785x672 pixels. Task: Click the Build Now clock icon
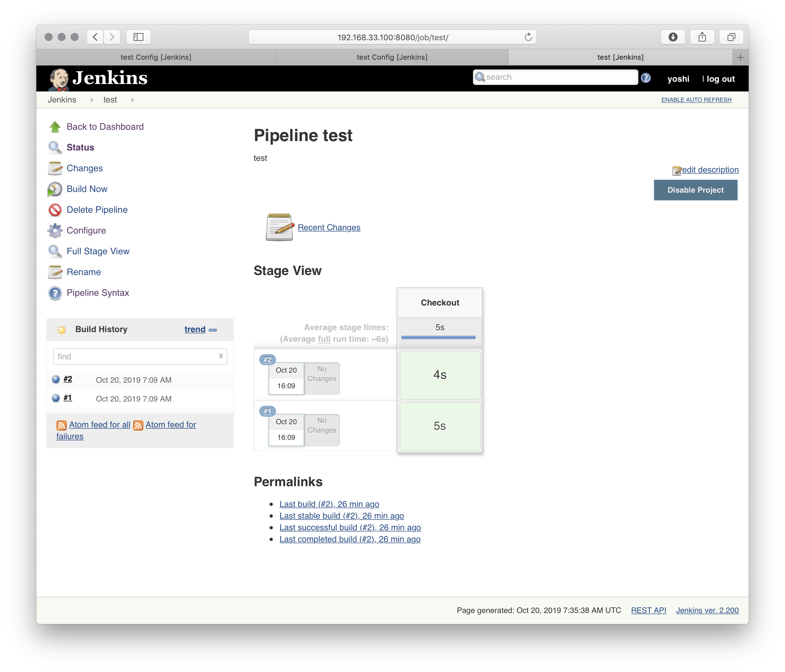click(55, 189)
